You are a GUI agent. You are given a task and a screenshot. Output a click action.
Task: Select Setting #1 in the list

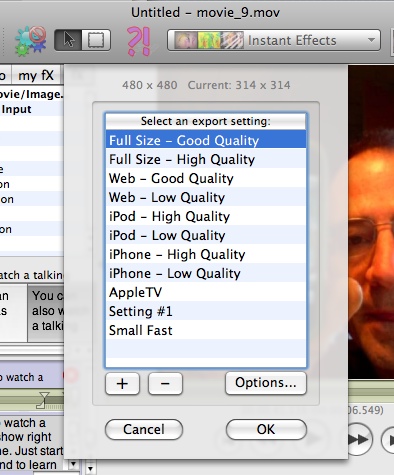click(206, 311)
